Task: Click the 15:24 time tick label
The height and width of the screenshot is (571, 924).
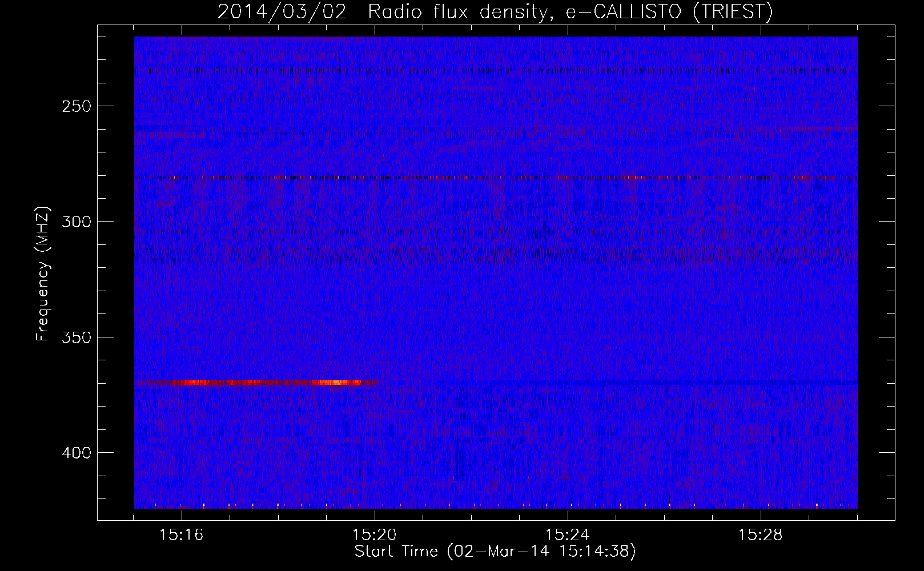Action: pyautogui.click(x=568, y=535)
